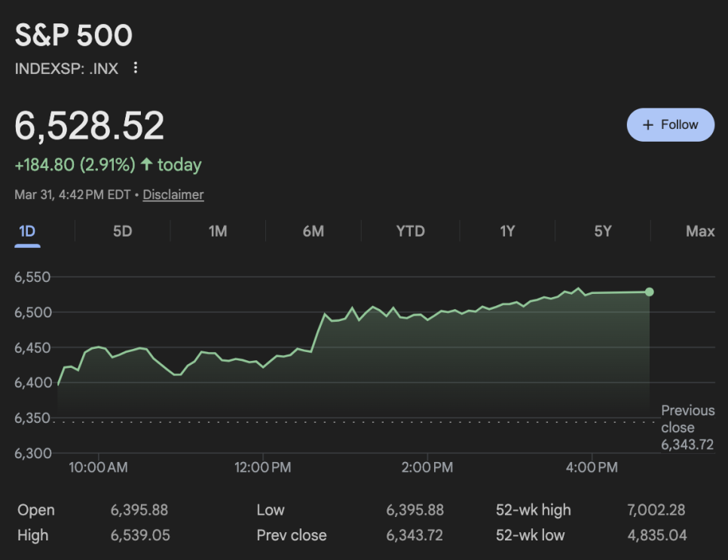Click the 52-wk high value 7,002.28

656,510
